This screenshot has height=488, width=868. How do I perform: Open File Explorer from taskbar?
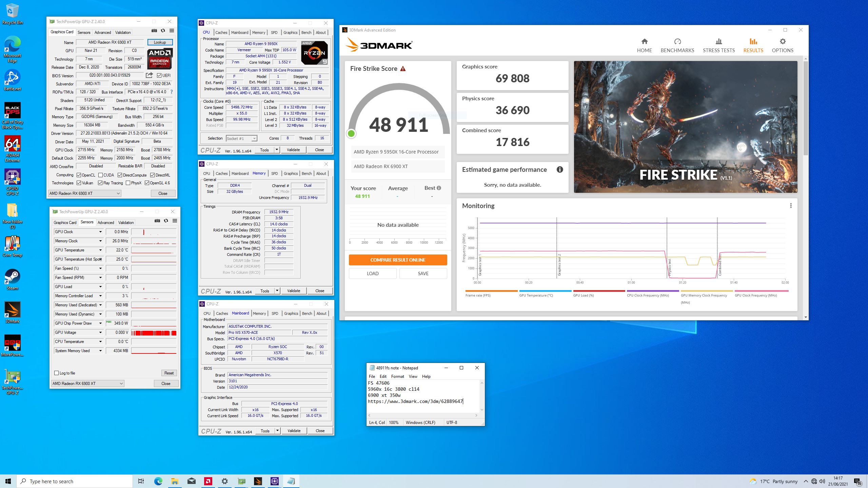click(x=175, y=481)
